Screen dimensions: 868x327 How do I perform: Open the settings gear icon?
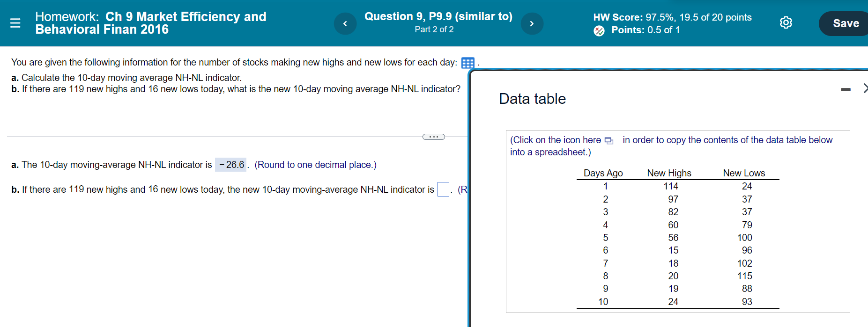coord(786,22)
